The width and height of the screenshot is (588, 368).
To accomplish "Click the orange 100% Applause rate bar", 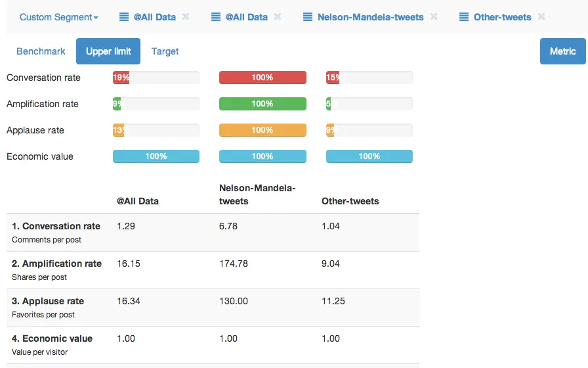I will 262,130.
